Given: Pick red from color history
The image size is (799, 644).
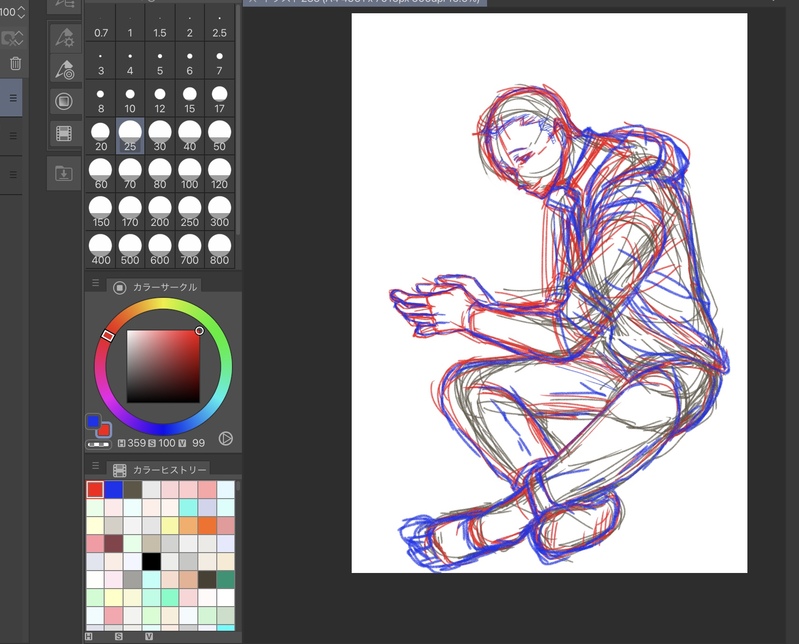Looking at the screenshot, I should tap(95, 490).
